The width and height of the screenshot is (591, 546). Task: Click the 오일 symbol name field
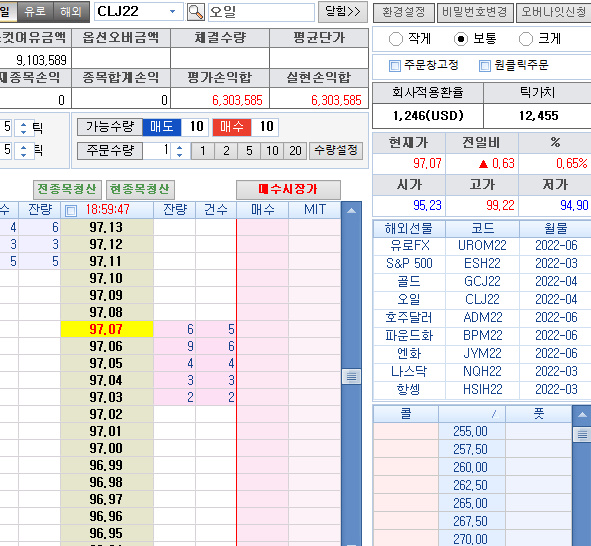(261, 12)
